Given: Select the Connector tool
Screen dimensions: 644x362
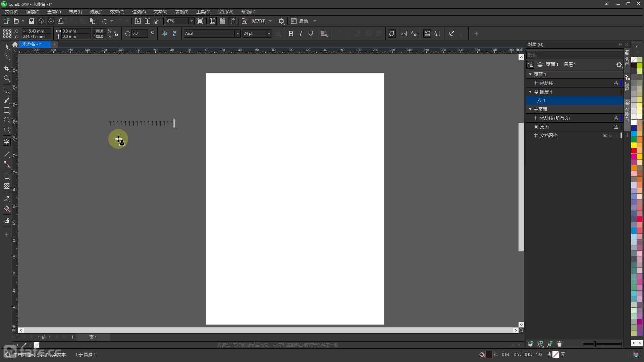Looking at the screenshot, I should coord(7,164).
